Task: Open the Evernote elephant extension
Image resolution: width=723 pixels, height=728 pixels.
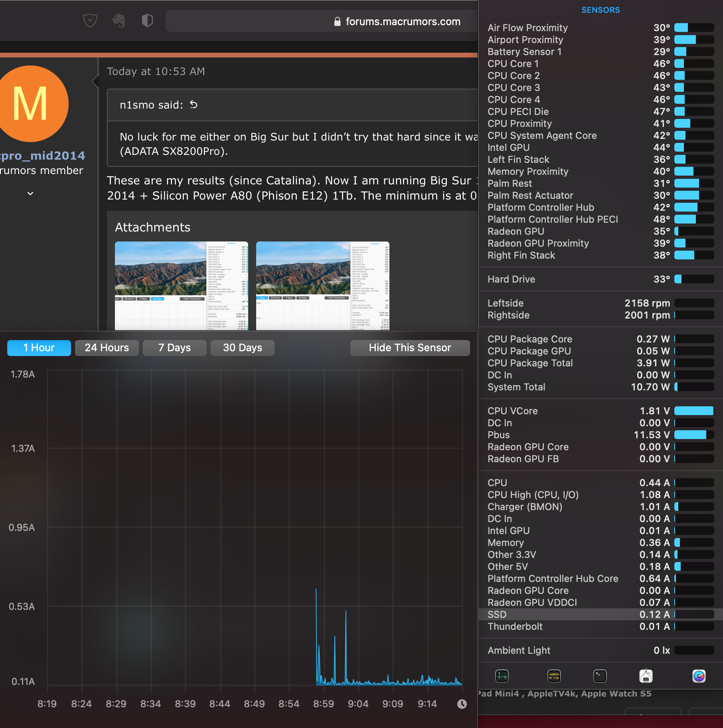Action: pyautogui.click(x=119, y=20)
